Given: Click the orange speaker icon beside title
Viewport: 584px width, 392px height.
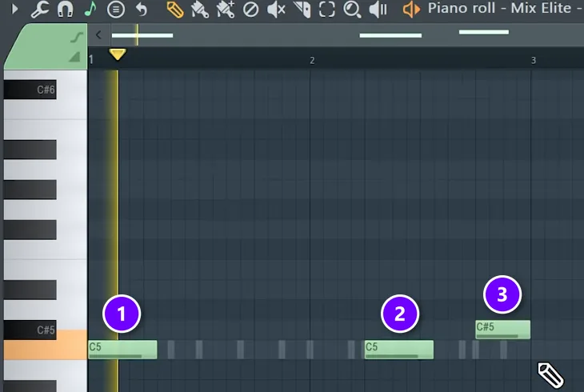Looking at the screenshot, I should [411, 10].
